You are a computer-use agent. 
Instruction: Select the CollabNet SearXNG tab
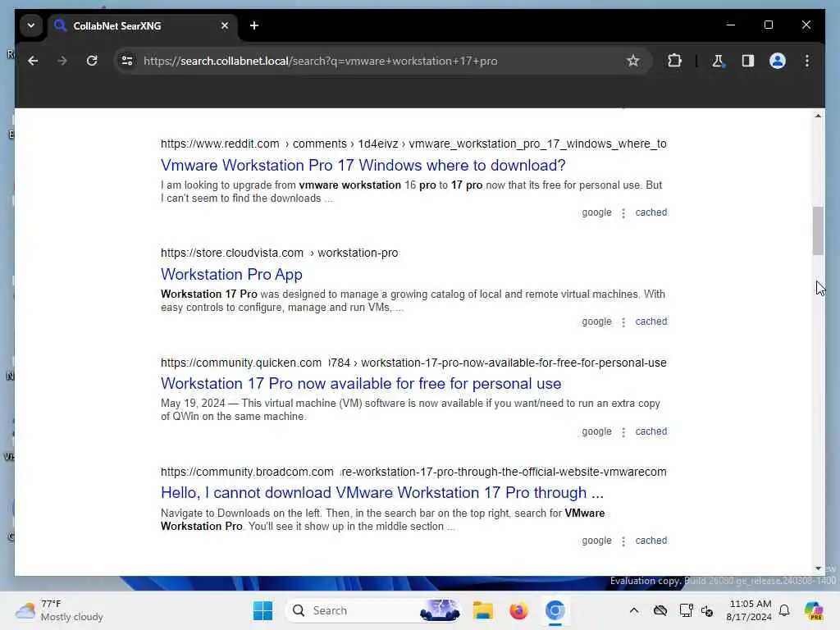[x=143, y=25]
